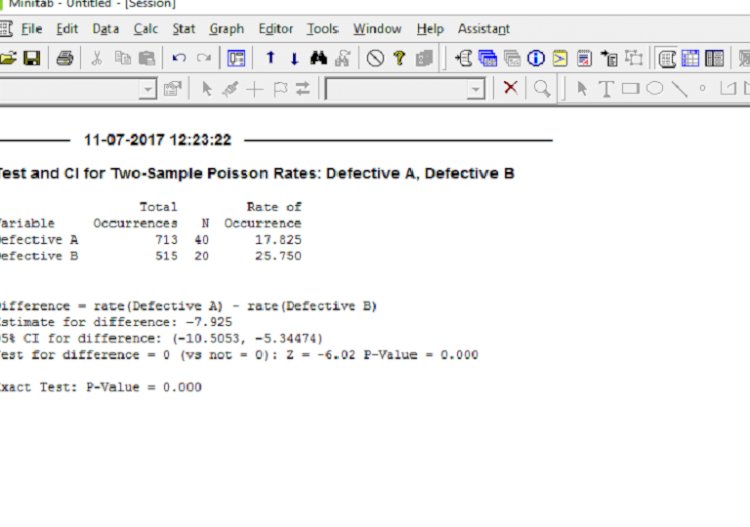The image size is (750, 527).
Task: Activate the crosshair plus tool
Action: pyautogui.click(x=255, y=89)
